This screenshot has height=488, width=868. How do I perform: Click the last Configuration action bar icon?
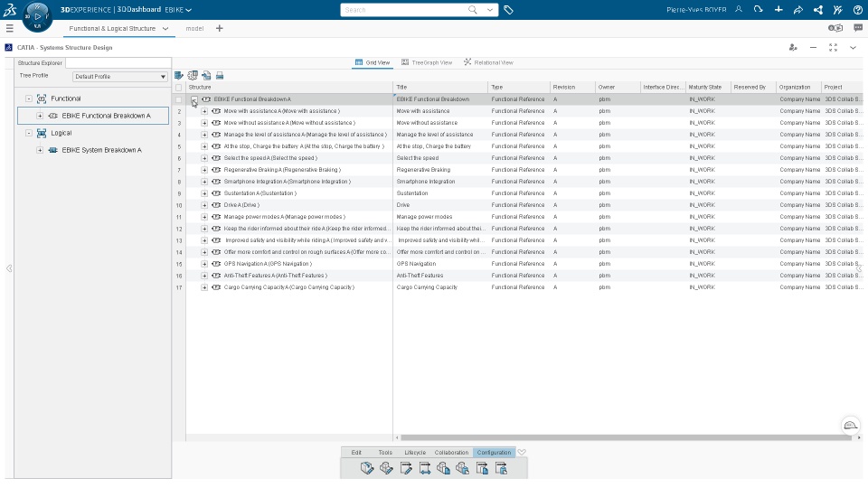tap(501, 469)
